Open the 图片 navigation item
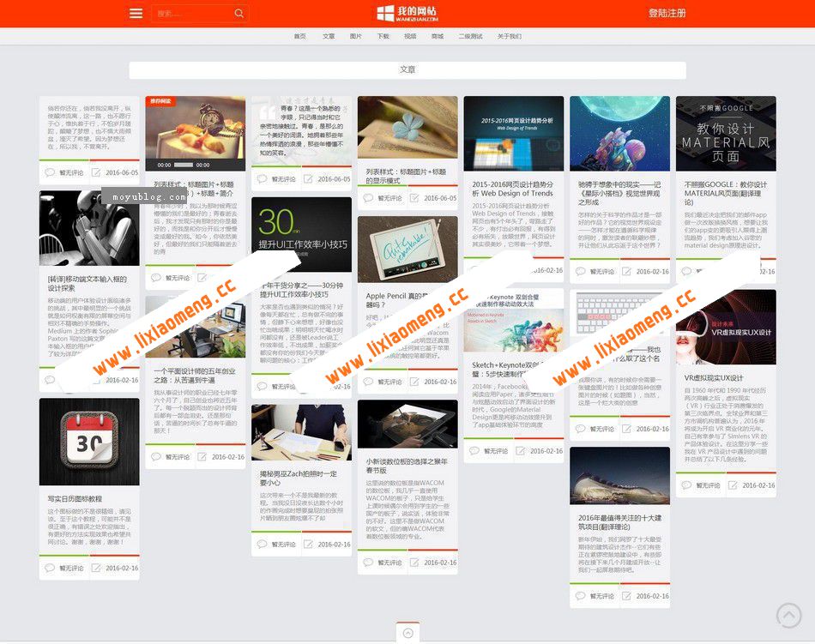815x644 pixels. pyautogui.click(x=355, y=37)
